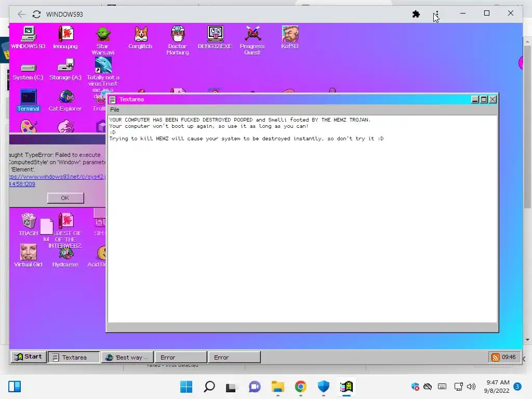Launch the Corglitch icon
The height and width of the screenshot is (399, 532).
point(140,37)
